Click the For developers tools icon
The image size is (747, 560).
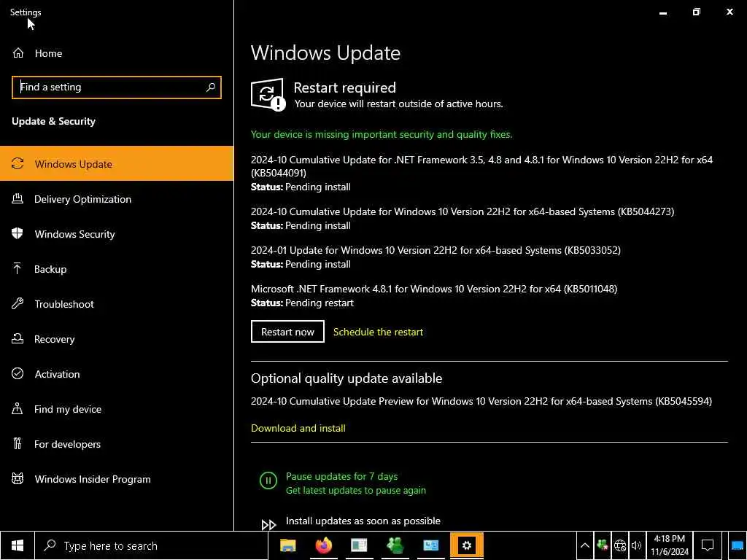(18, 444)
